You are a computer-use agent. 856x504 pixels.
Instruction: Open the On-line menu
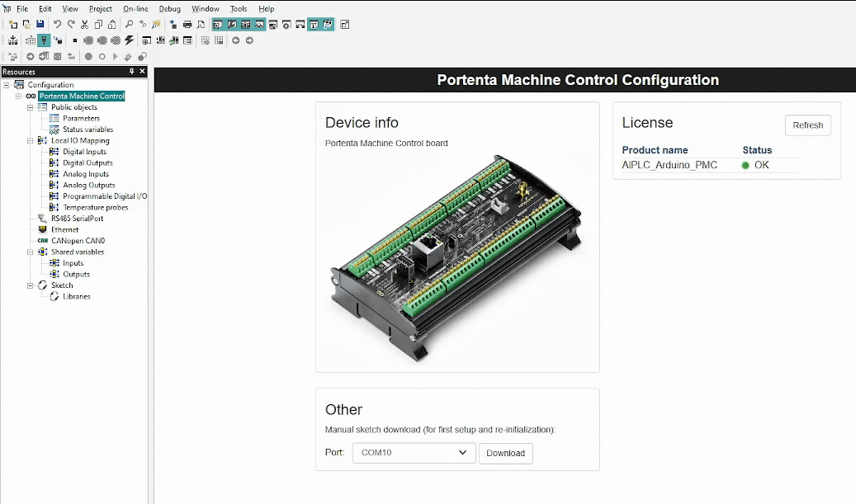[135, 8]
